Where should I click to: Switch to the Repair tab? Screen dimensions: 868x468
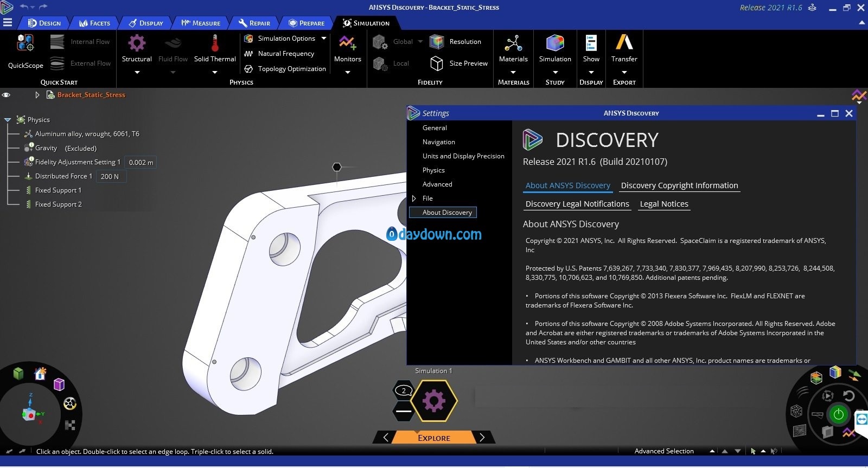click(x=254, y=23)
